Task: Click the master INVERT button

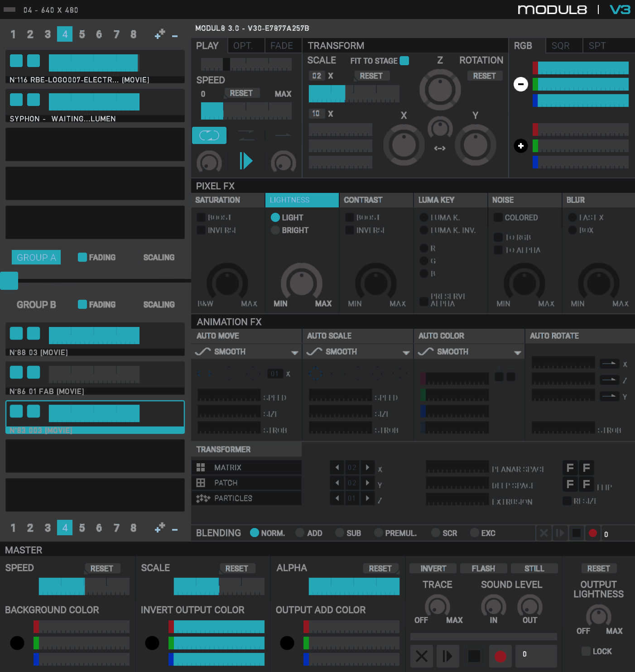Action: pos(433,568)
